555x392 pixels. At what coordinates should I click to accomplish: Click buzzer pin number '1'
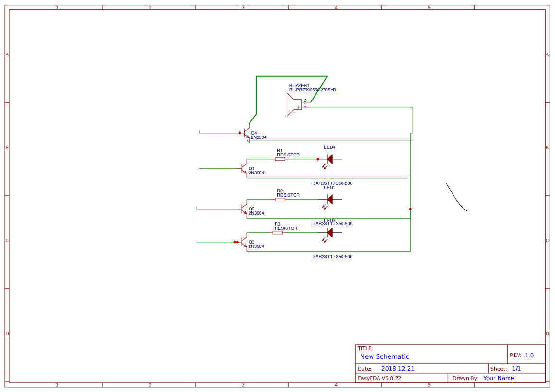pos(305,105)
